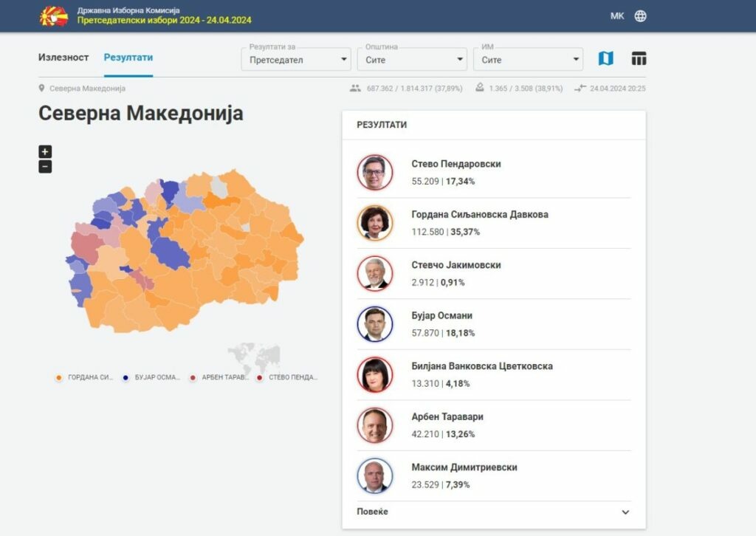The width and height of the screenshot is (756, 536).
Task: Toggle Бујар Османи legend item
Action: pos(151,377)
